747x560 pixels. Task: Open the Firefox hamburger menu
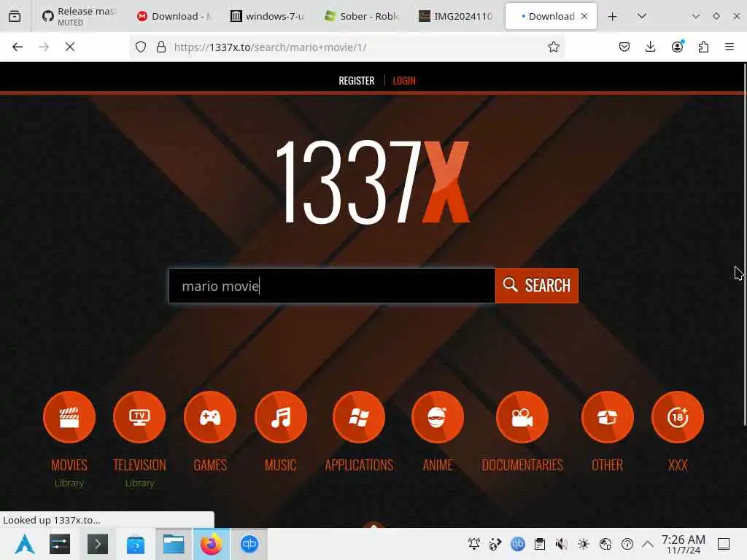pos(729,47)
